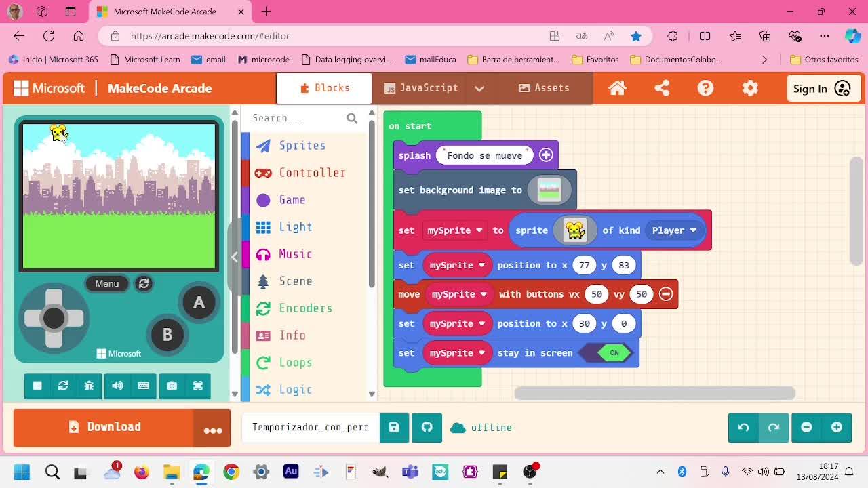Toggle the stay in screen ON switch
Screen dimensions: 868x488
click(608, 353)
